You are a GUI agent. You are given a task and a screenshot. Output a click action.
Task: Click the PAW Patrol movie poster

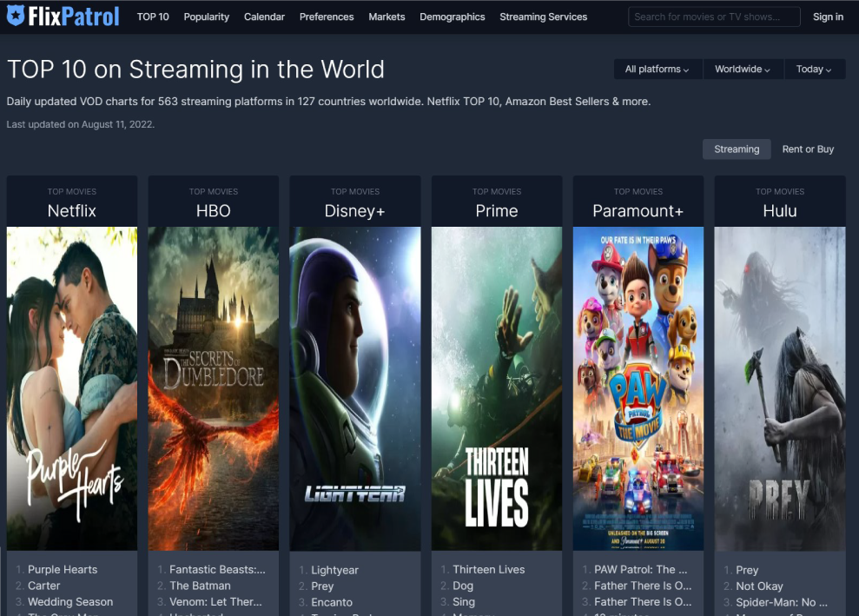tap(638, 388)
